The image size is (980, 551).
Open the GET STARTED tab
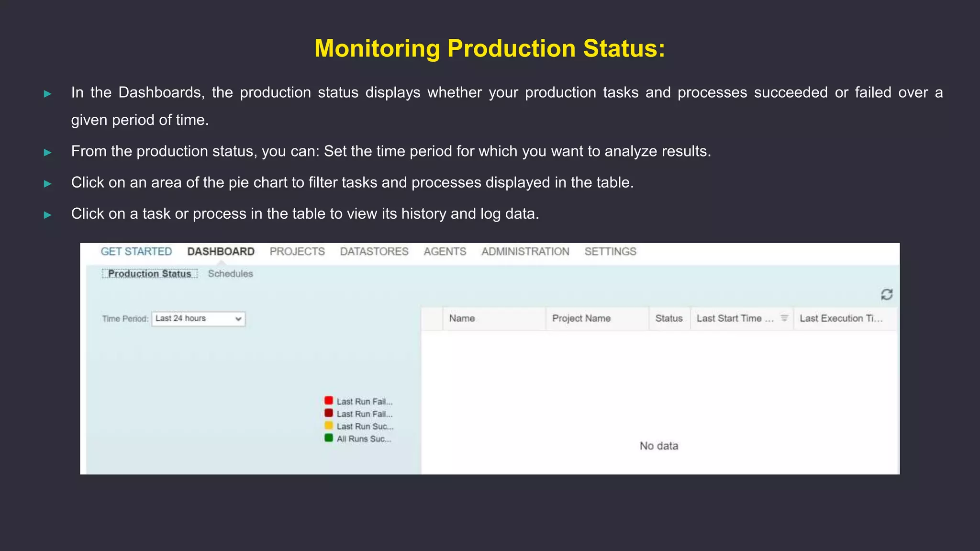[136, 252]
